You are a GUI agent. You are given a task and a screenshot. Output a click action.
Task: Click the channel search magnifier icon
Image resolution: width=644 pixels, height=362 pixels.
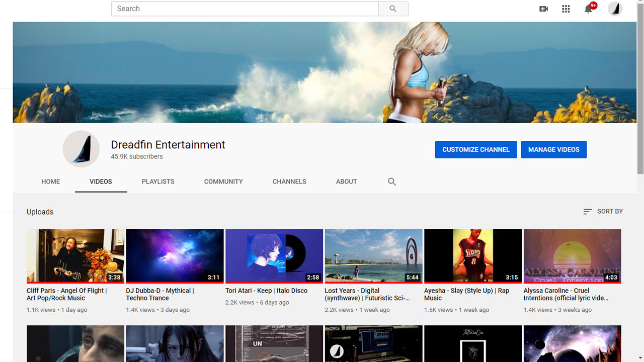[392, 182]
